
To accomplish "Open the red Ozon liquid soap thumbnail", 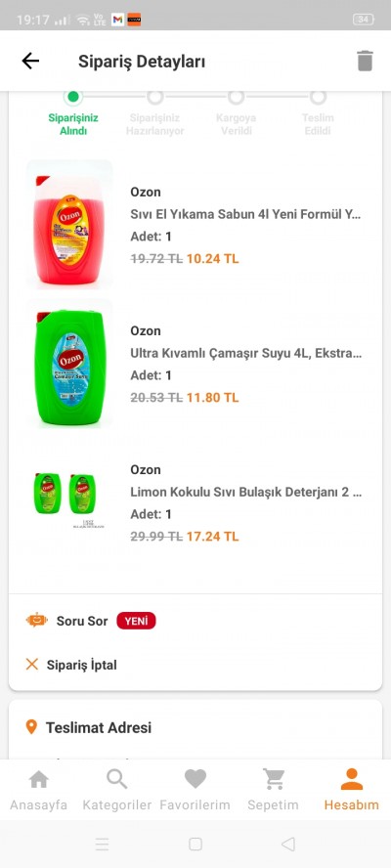I will point(69,224).
